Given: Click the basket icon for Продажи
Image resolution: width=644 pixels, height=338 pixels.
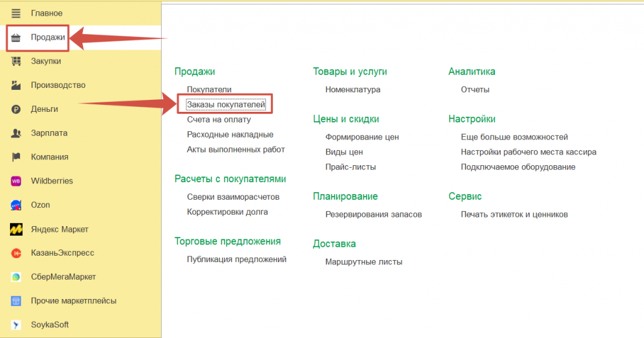Looking at the screenshot, I should 16,38.
